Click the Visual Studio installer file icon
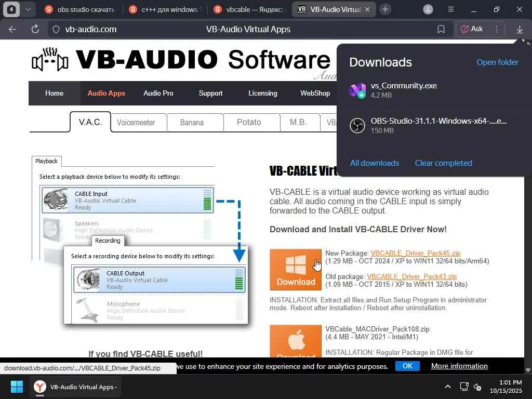Image resolution: width=532 pixels, height=399 pixels. 357,90
